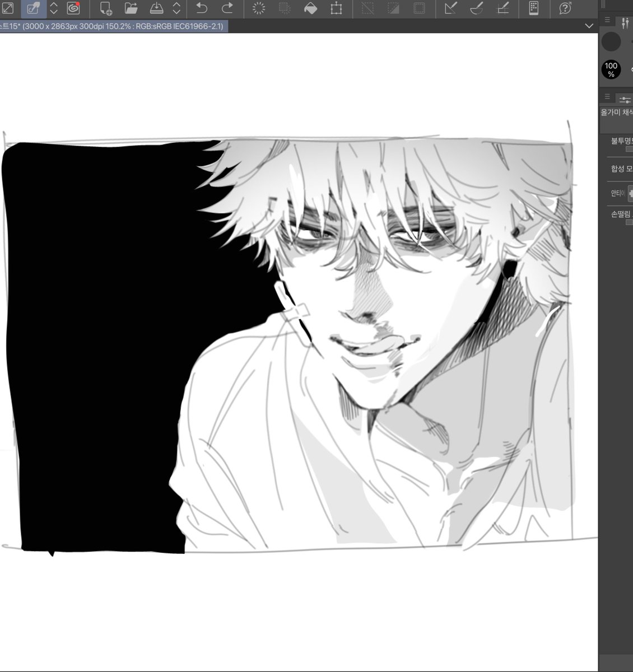The width and height of the screenshot is (633, 672).
Task: Create a new canvas with the New icon
Action: point(105,8)
